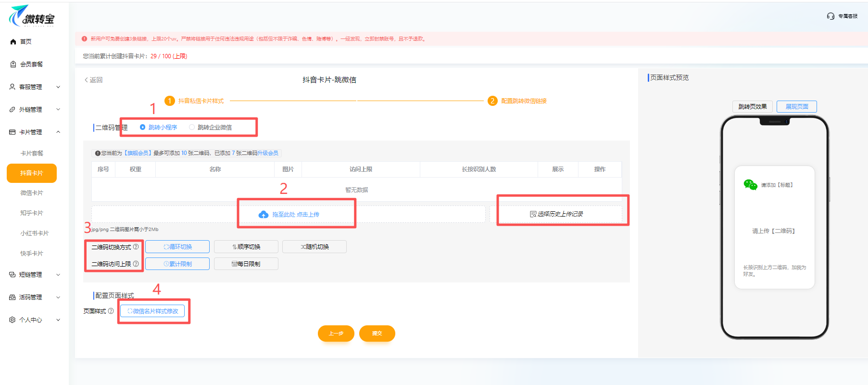This screenshot has width=868, height=385.
Task: Click the 选择历史上传记录 button
Action: [x=556, y=214]
